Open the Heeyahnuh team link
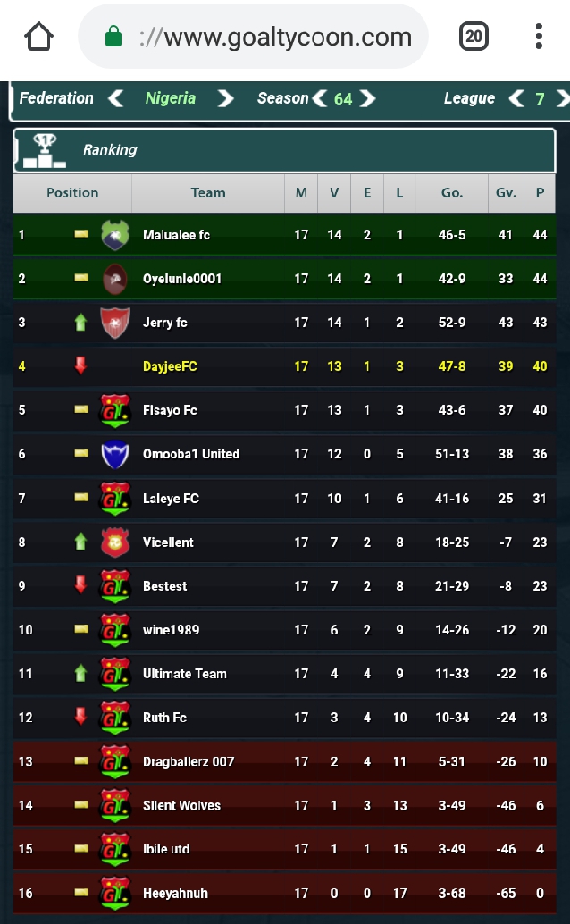This screenshot has width=570, height=924. click(x=175, y=894)
